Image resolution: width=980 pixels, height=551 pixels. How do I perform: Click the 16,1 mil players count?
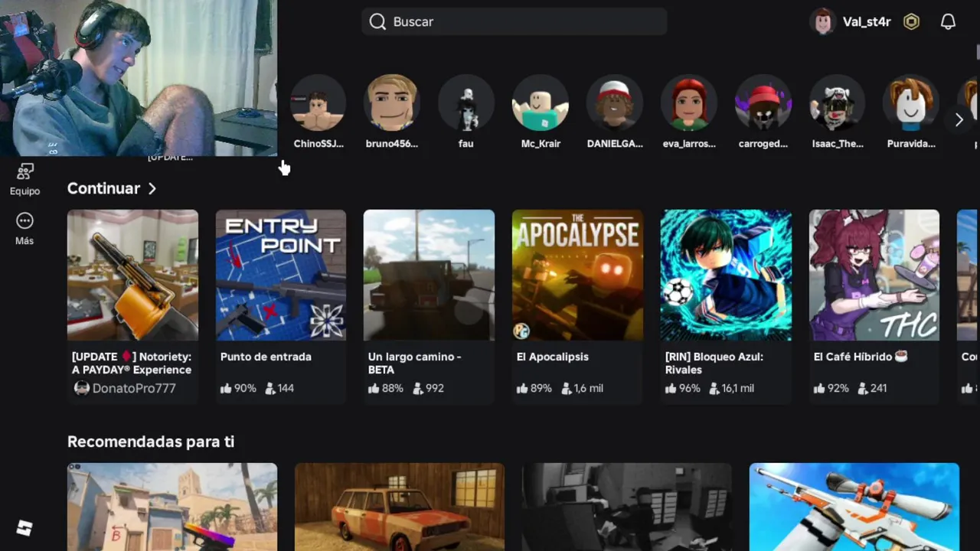tap(733, 388)
